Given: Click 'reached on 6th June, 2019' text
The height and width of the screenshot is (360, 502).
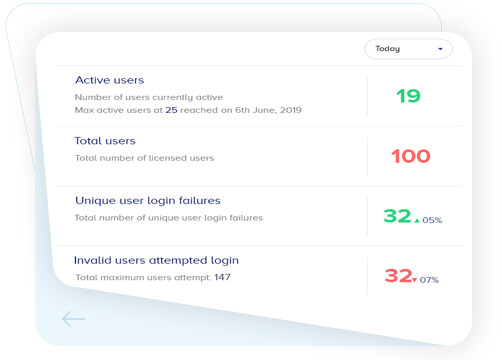Looking at the screenshot, I should (x=241, y=110).
